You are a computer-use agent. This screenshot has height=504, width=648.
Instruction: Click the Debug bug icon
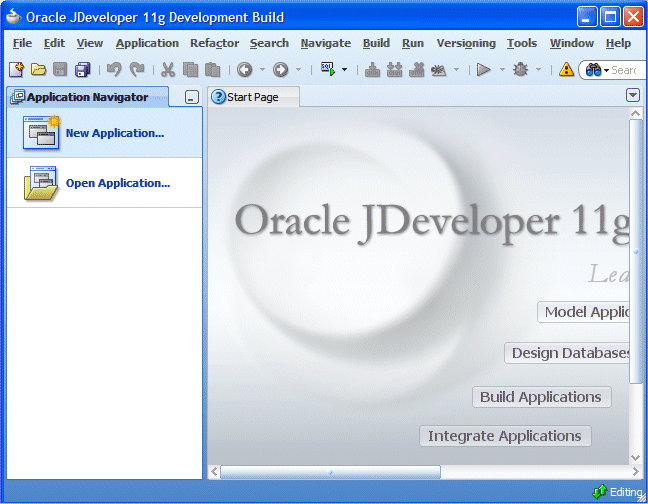tap(520, 69)
